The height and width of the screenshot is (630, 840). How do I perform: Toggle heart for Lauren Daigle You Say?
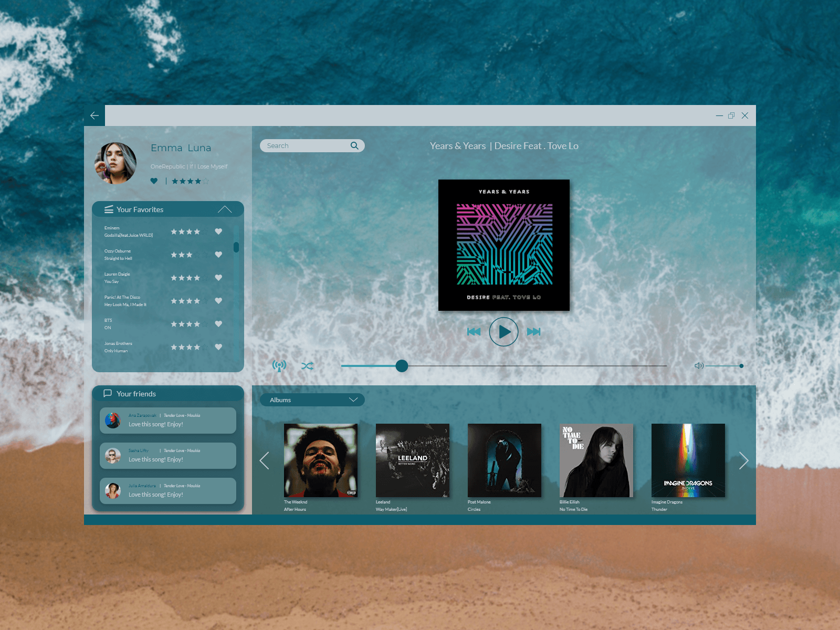click(218, 278)
